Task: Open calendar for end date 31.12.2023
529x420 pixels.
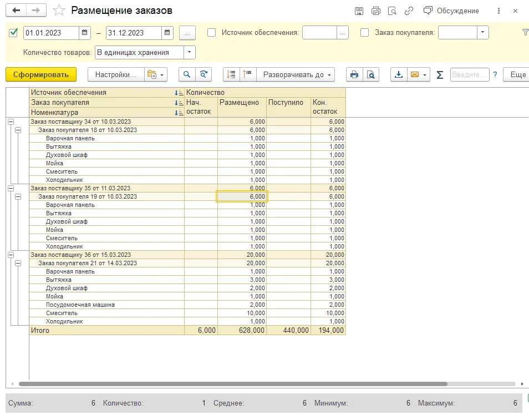Action: pyautogui.click(x=167, y=33)
